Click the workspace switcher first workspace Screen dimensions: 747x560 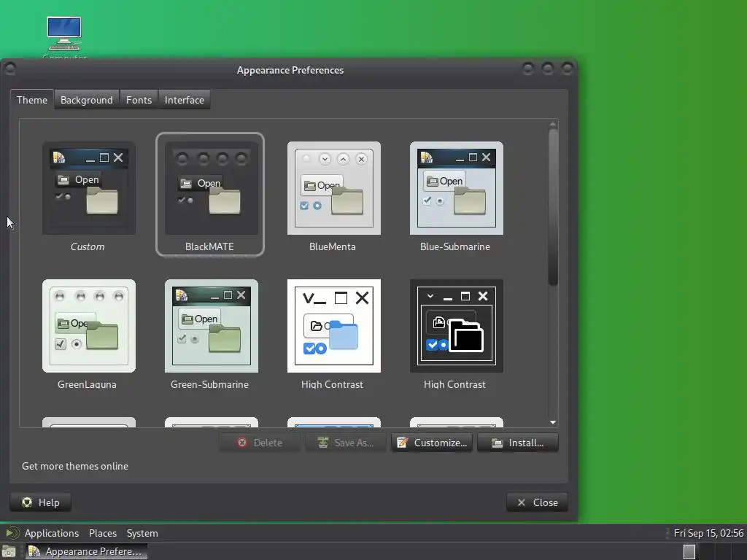tap(689, 551)
